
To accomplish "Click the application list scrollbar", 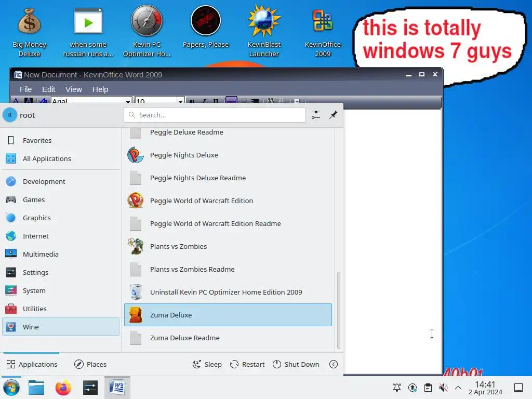I will pos(338,310).
